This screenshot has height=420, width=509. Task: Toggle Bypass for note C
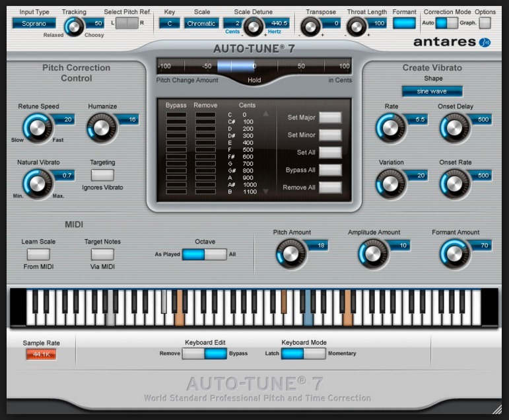[176, 115]
